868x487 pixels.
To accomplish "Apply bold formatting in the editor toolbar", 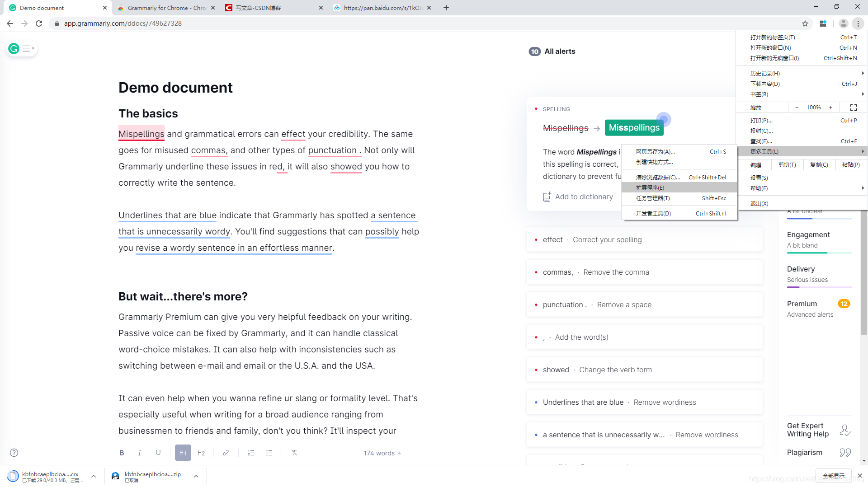I will coord(121,453).
